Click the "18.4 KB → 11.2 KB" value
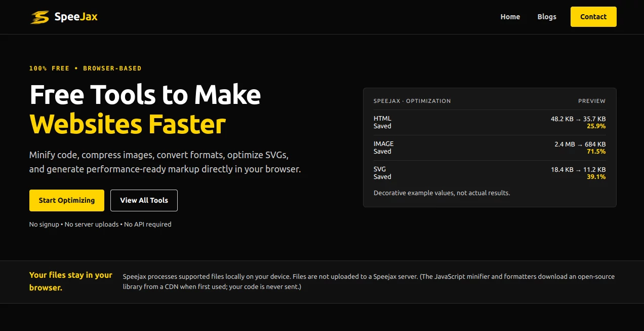644x331 pixels. (578, 169)
